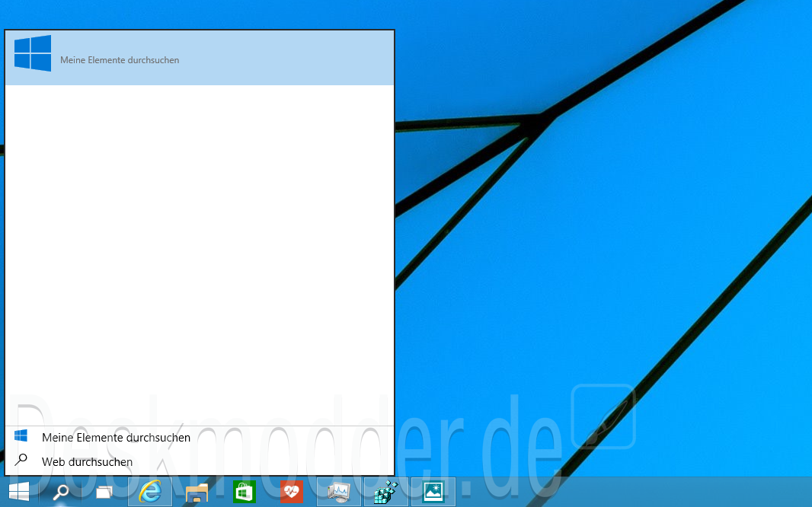Launch Internet Explorer from the taskbar

coord(150,492)
